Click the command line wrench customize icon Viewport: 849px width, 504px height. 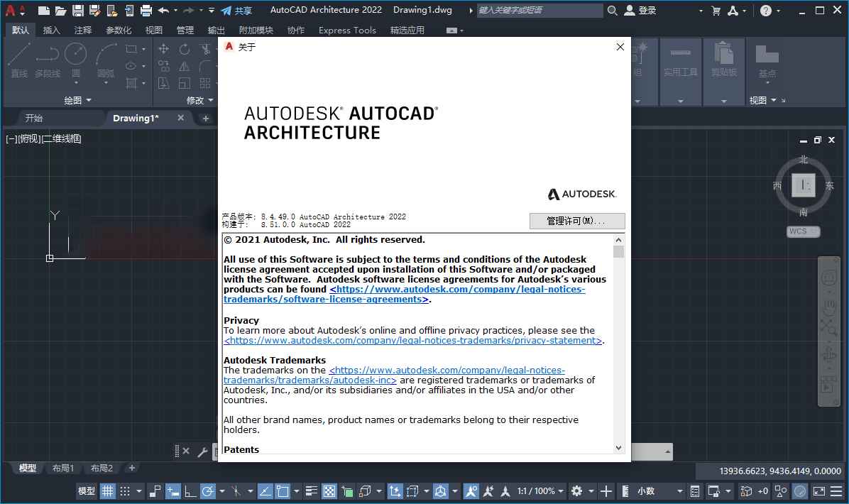[x=203, y=451]
